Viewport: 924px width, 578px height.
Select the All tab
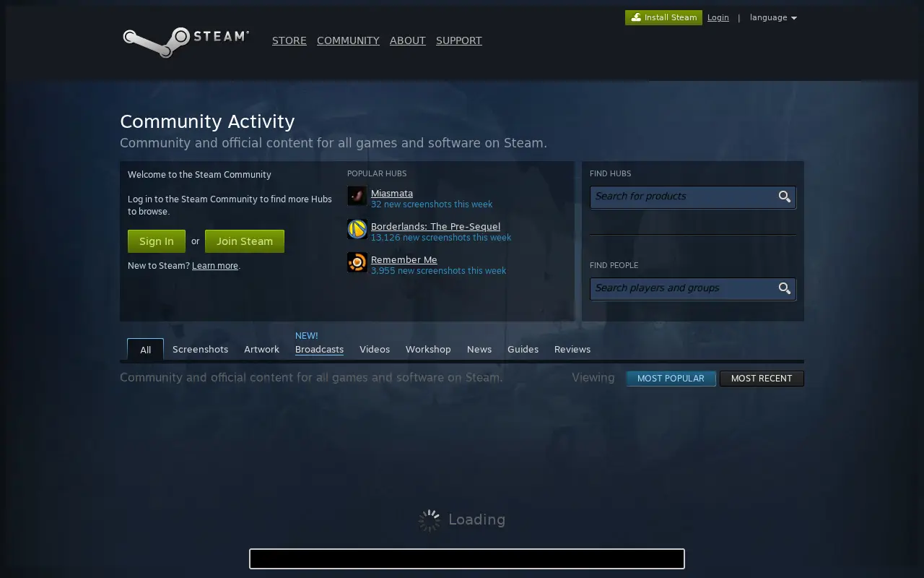[x=145, y=350]
